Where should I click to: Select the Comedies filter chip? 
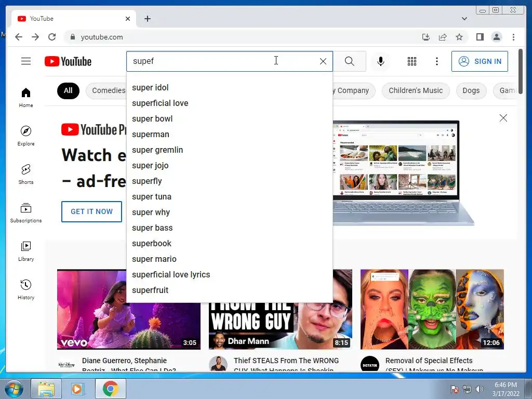[106, 90]
